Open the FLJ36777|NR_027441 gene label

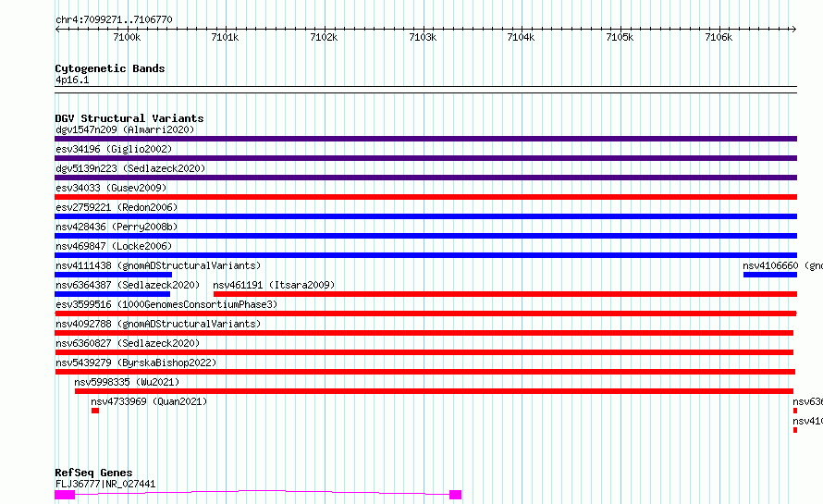(105, 484)
